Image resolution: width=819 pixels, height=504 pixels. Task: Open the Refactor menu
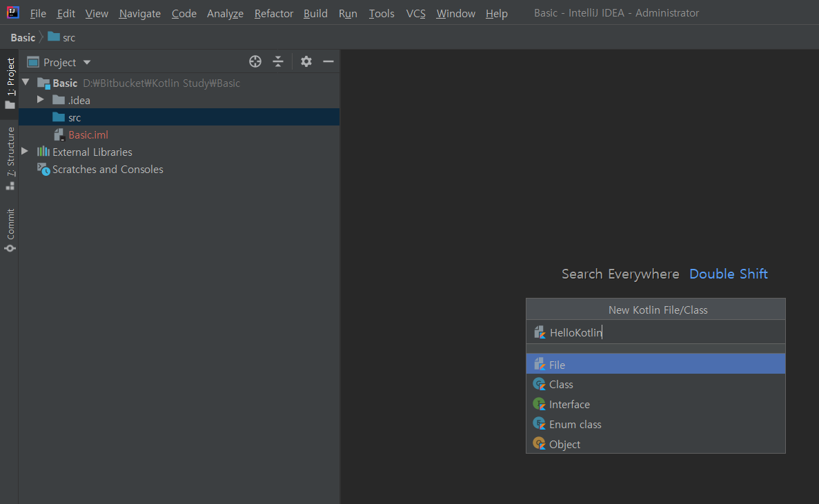click(x=274, y=14)
